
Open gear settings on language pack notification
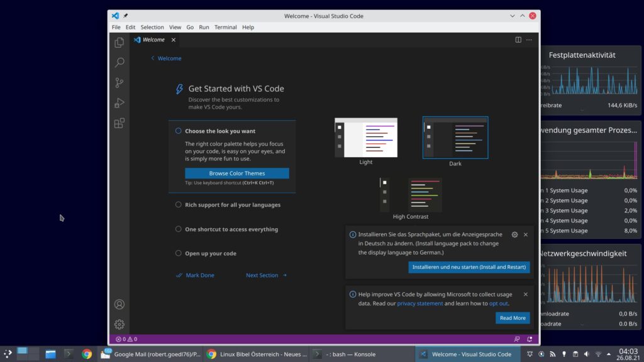point(514,234)
